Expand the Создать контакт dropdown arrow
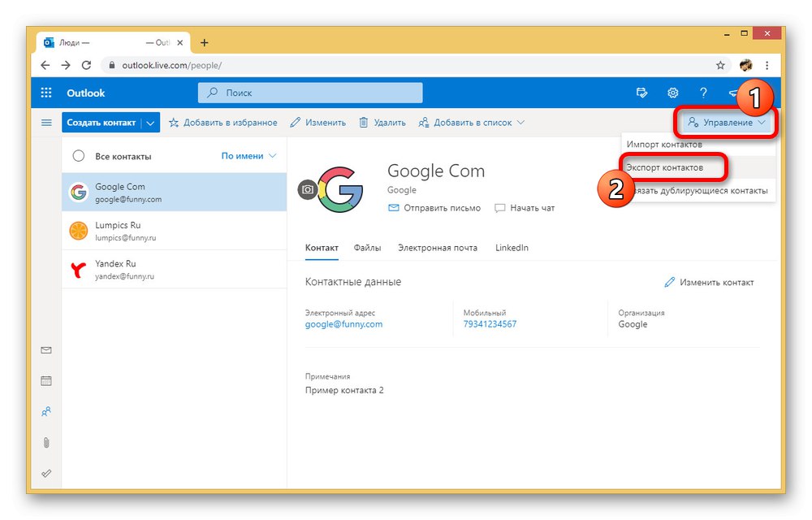Screen dimensions: 812x520 point(150,122)
